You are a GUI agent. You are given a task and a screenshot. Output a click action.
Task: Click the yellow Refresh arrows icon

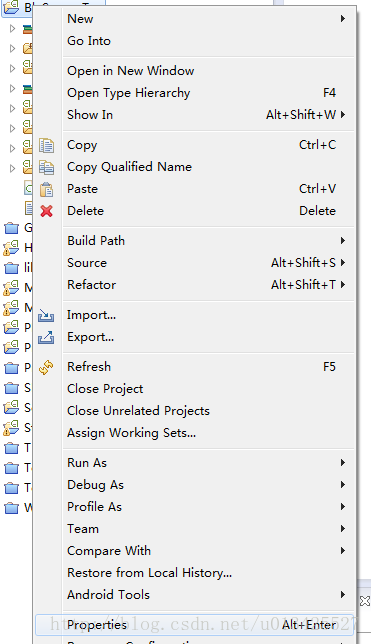coord(46,367)
